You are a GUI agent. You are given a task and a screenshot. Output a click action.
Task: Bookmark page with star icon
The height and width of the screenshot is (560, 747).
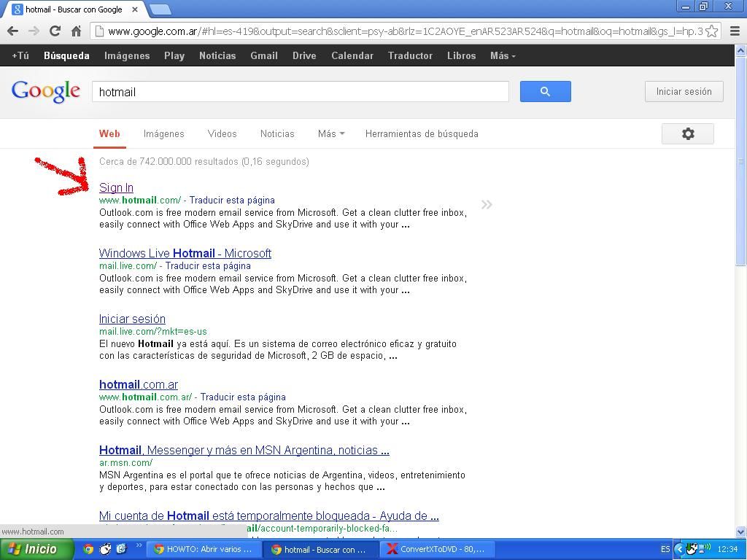point(711,31)
